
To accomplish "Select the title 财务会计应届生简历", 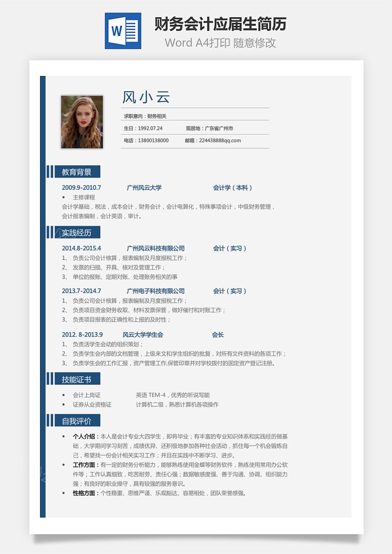I will point(220,24).
